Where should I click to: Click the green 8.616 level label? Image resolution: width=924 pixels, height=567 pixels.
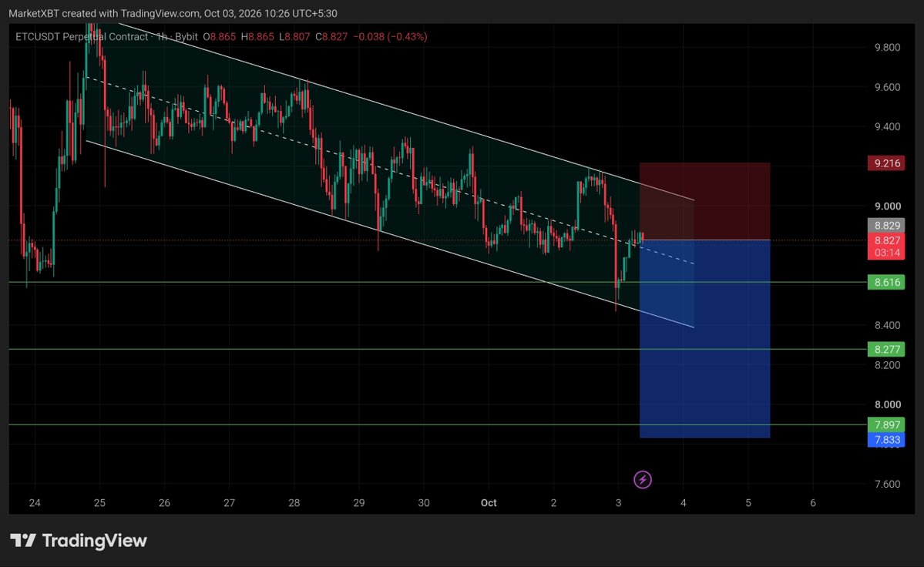coord(886,282)
